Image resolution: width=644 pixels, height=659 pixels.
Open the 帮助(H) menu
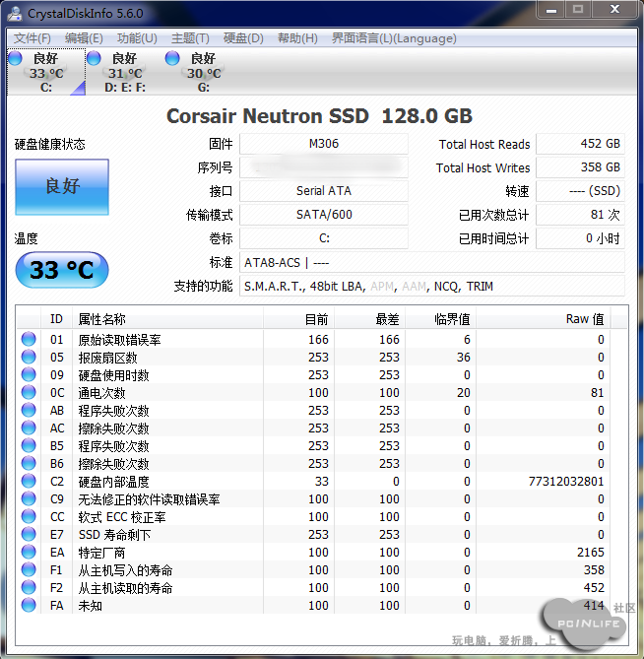coord(297,38)
